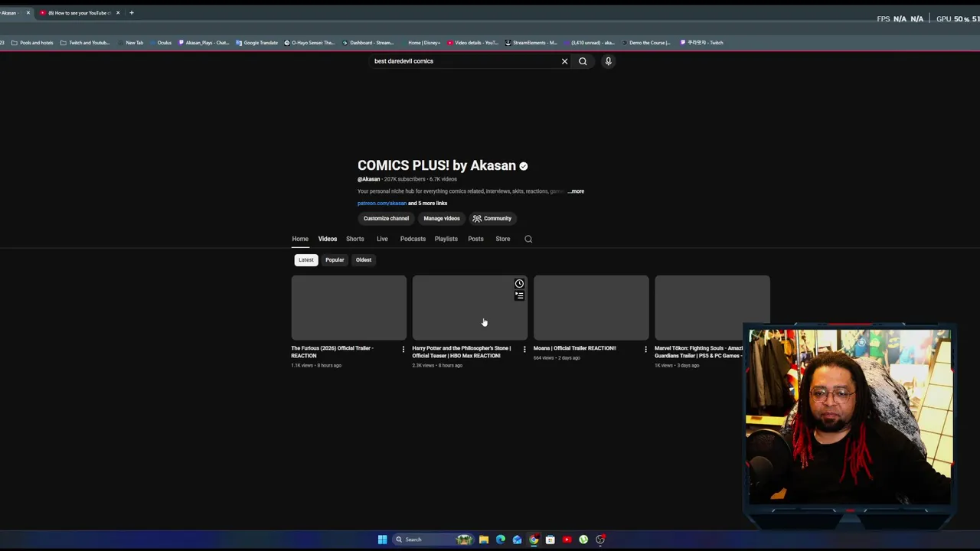This screenshot has height=551, width=980.
Task: Open 'Twitch and Youtub...' bookmark folder
Action: point(85,43)
